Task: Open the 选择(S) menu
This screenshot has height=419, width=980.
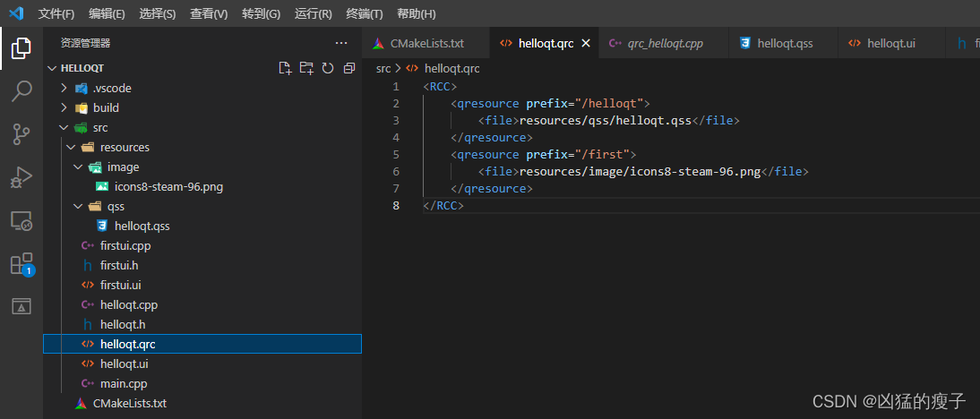Action: tap(158, 13)
